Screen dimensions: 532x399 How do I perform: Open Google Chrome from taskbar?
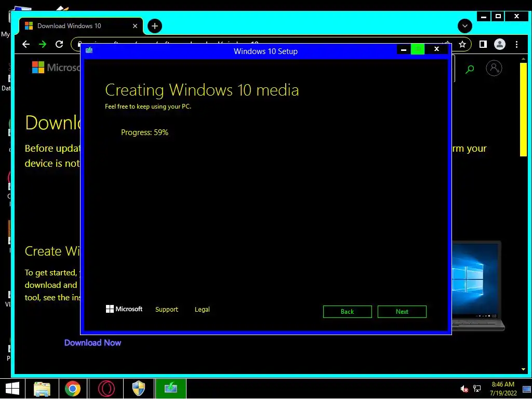[x=73, y=389]
